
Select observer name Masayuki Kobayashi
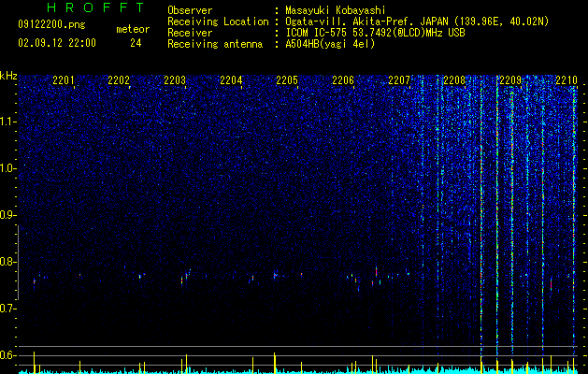pos(336,10)
